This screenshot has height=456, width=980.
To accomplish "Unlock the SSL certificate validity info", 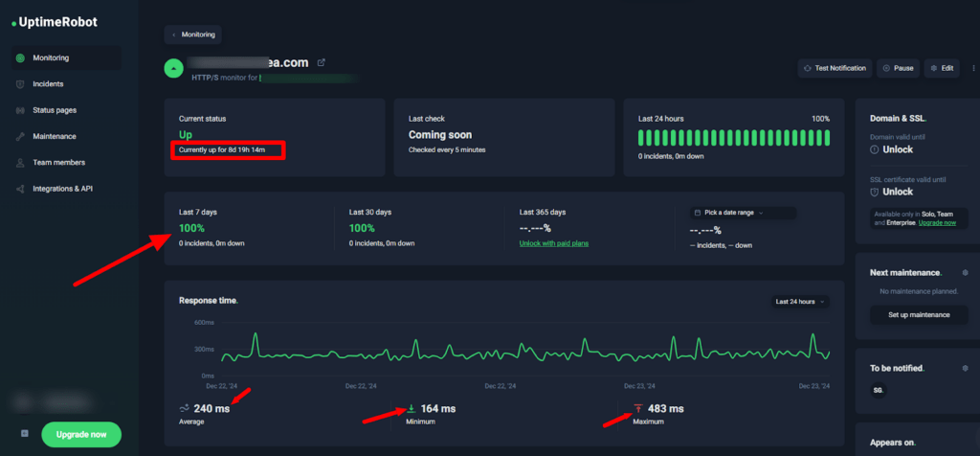I will pos(898,192).
